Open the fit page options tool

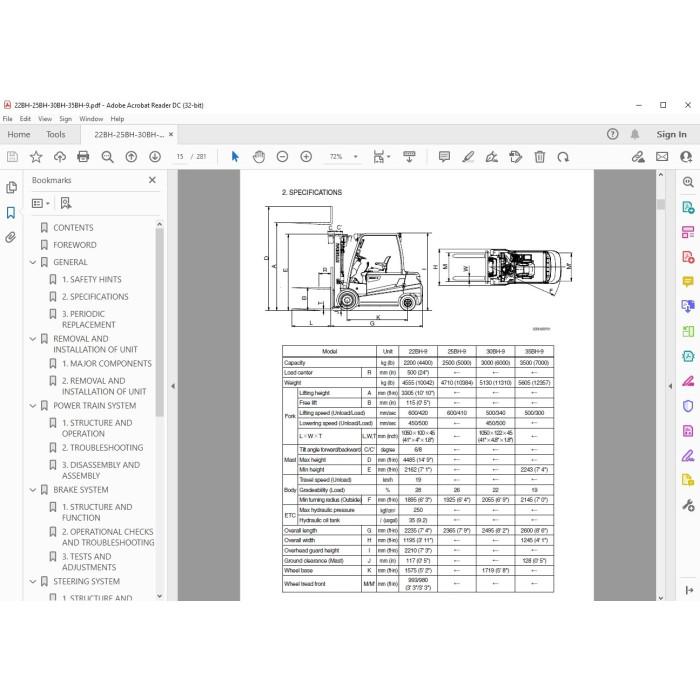[x=382, y=157]
